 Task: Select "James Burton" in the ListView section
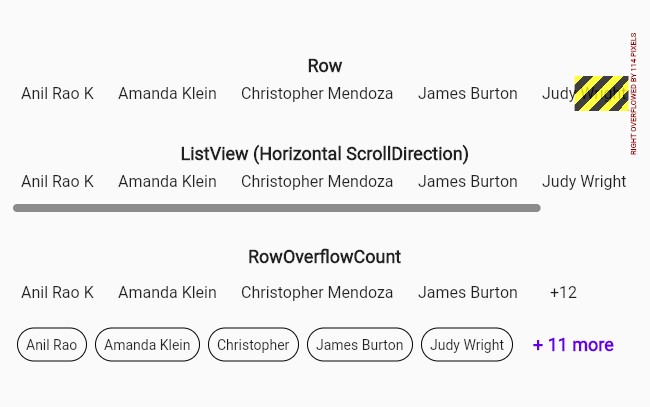tap(468, 182)
